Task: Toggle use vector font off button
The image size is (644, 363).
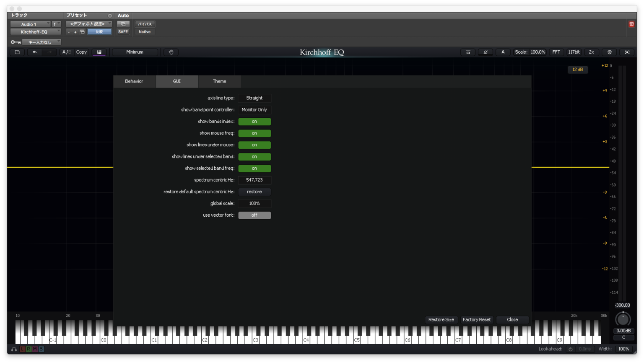Action: click(254, 215)
